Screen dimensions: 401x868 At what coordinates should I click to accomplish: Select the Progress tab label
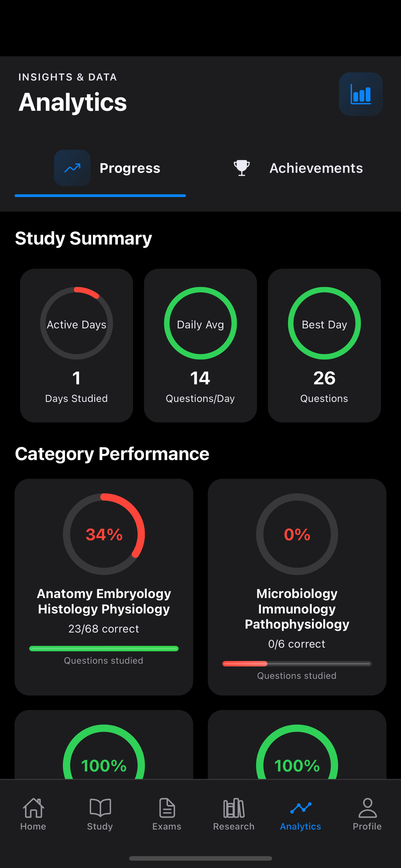point(130,168)
